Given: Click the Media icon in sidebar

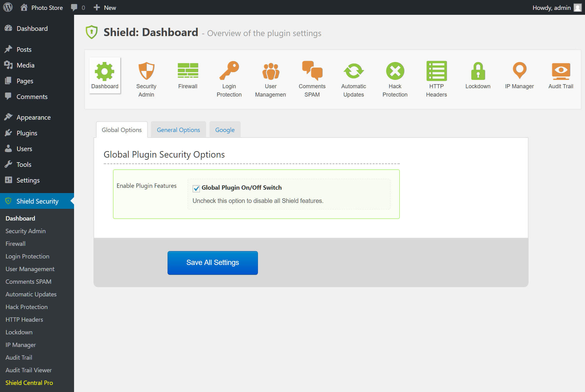Looking at the screenshot, I should click(x=8, y=65).
